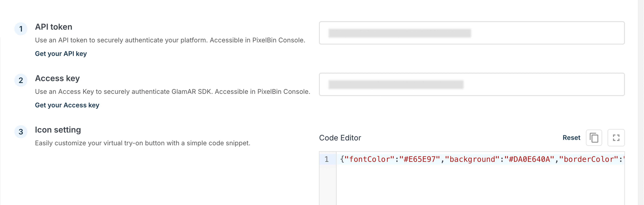
Task: Copy the code editor snippet
Action: pos(594,138)
